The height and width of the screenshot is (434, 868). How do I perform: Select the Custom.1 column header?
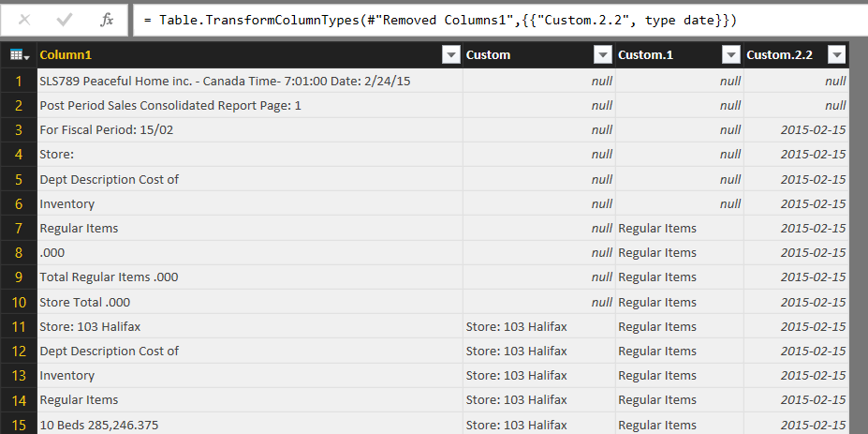[x=665, y=55]
